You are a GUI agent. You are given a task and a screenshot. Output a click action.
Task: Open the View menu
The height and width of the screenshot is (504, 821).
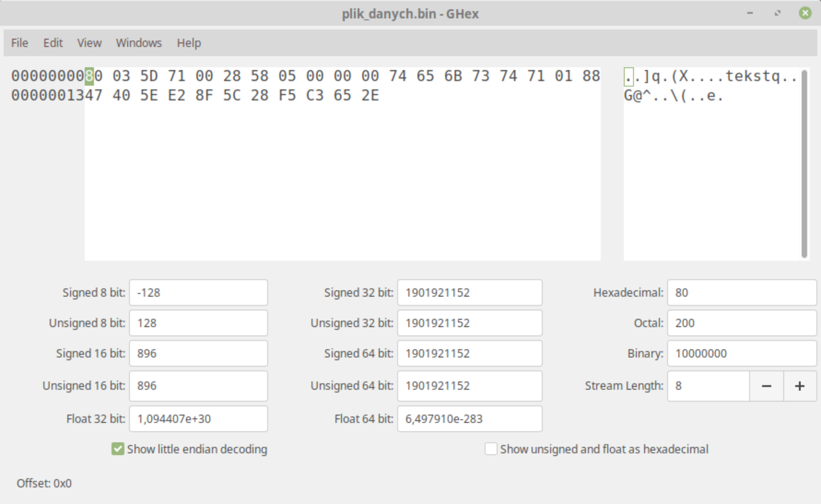[x=89, y=43]
